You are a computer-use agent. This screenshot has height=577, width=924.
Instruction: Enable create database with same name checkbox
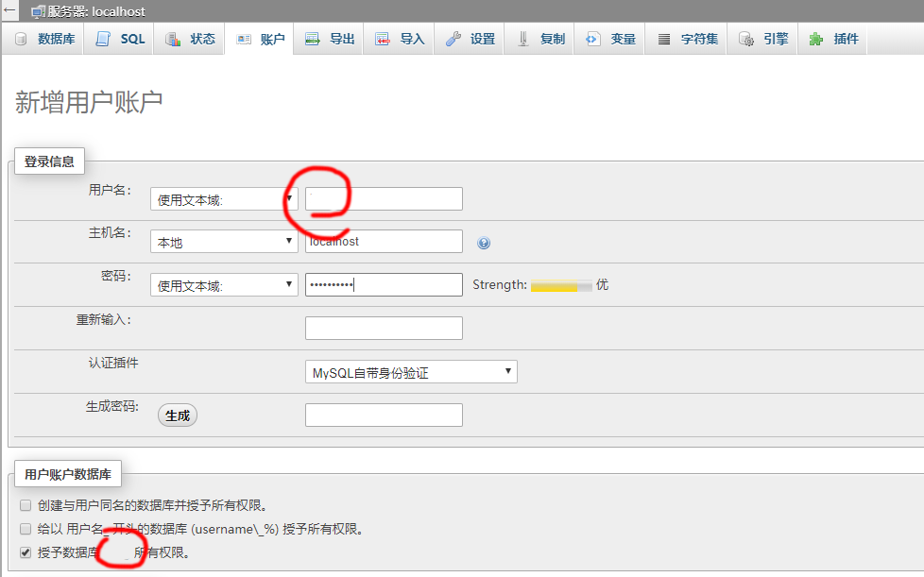coord(26,505)
